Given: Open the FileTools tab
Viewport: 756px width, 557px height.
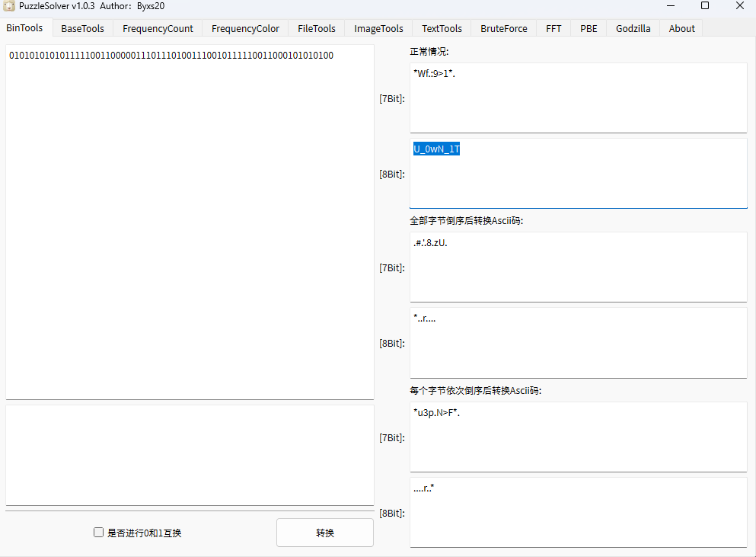Looking at the screenshot, I should point(316,28).
